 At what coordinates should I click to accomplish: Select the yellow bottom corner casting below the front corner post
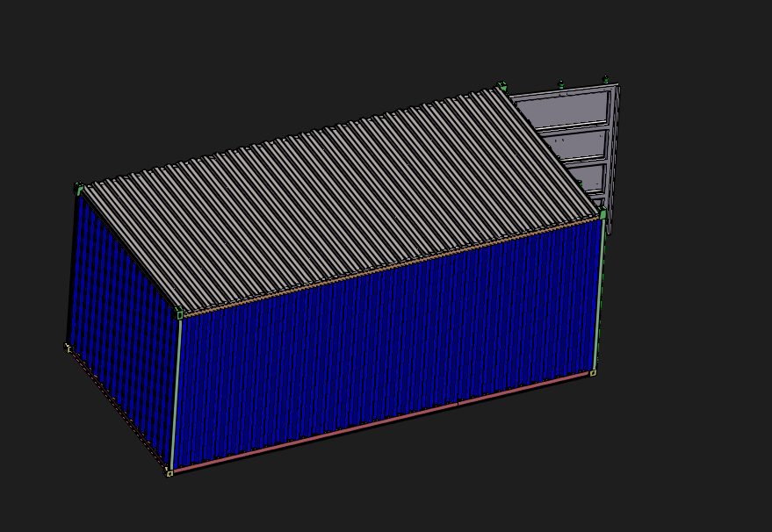pyautogui.click(x=169, y=472)
